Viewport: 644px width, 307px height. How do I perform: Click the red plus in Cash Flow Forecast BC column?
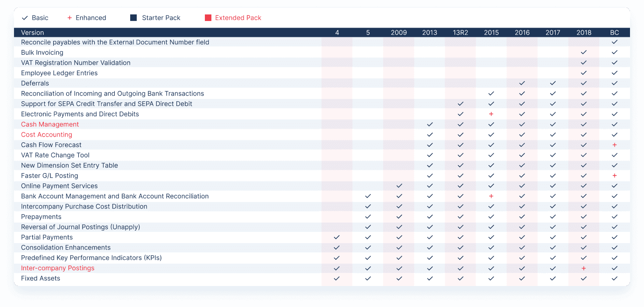(x=615, y=145)
